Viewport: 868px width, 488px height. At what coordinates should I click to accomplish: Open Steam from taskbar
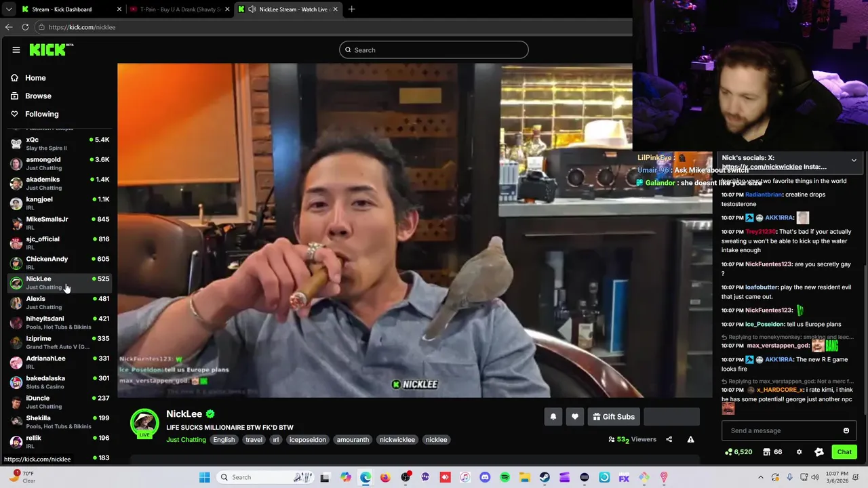pos(545,477)
